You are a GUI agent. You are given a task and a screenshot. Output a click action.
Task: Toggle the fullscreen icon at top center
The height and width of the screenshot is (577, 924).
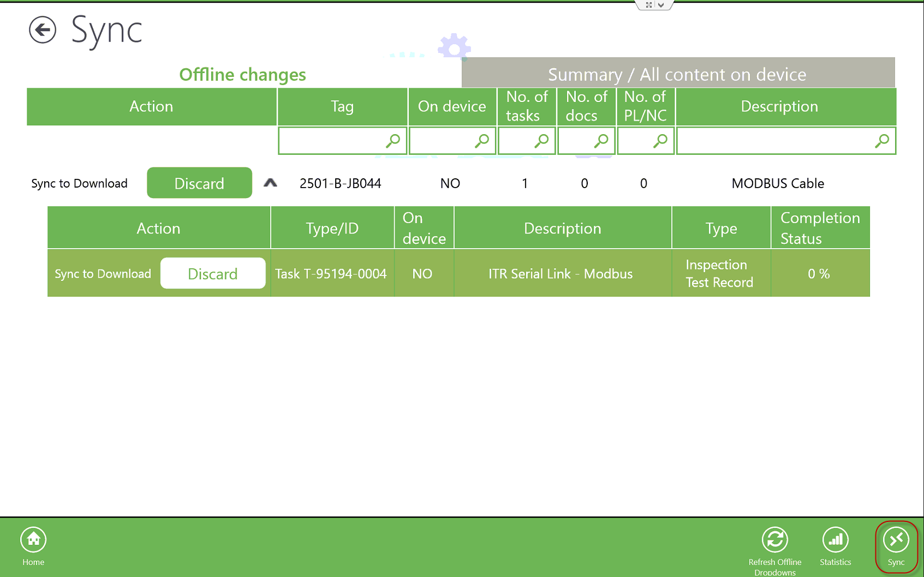[x=649, y=5]
